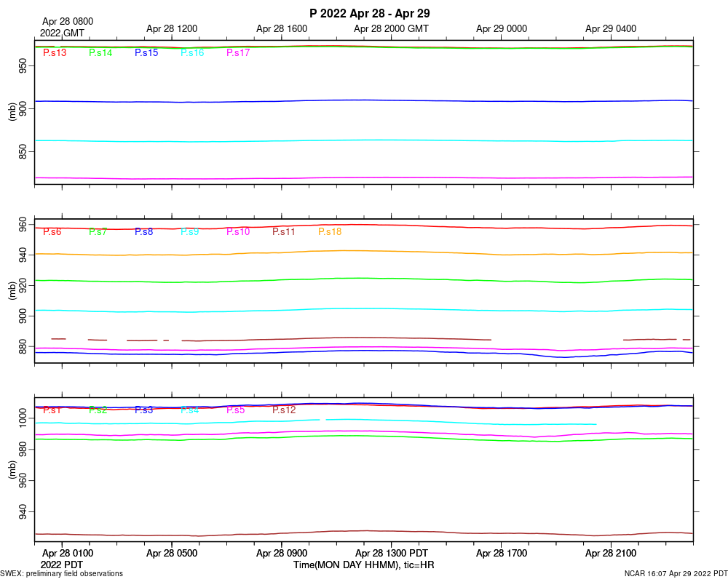Click the 850 tick label in top panel

[x=23, y=151]
